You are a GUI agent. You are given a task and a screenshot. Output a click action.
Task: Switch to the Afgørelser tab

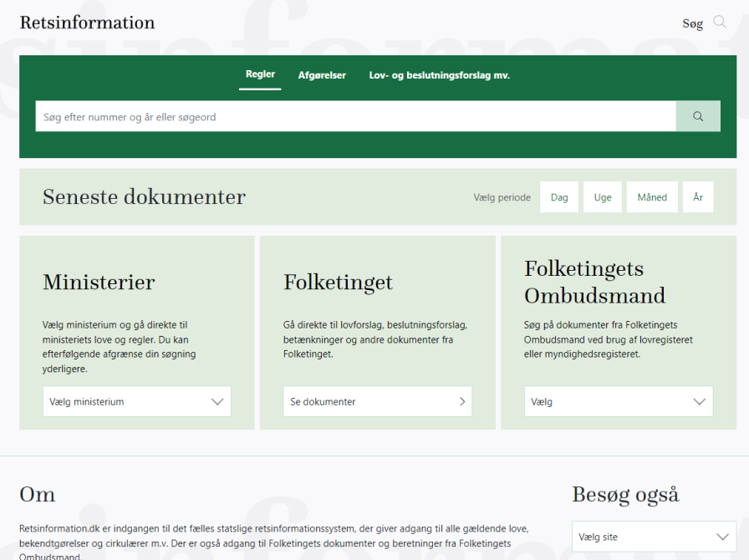pos(322,75)
